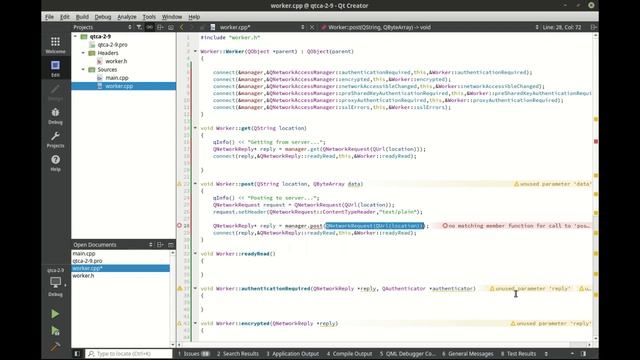Click the warning icon beside line 37
640x360 pixels.
point(179,288)
